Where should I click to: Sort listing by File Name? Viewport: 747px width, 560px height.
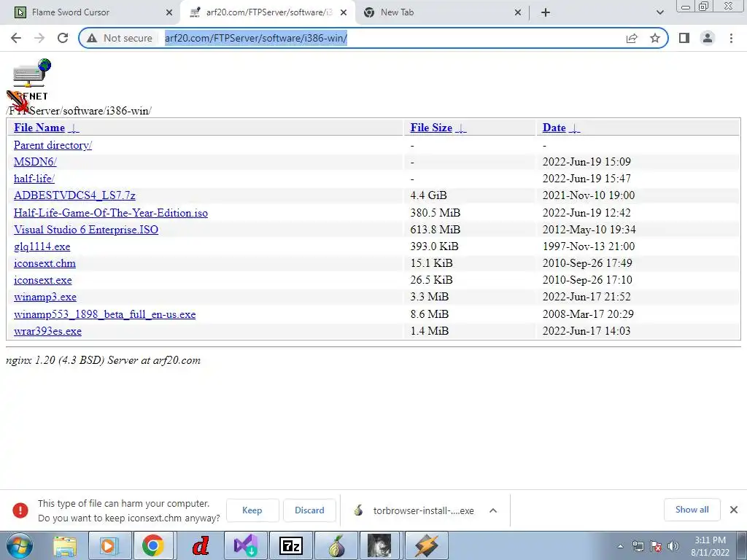point(39,128)
